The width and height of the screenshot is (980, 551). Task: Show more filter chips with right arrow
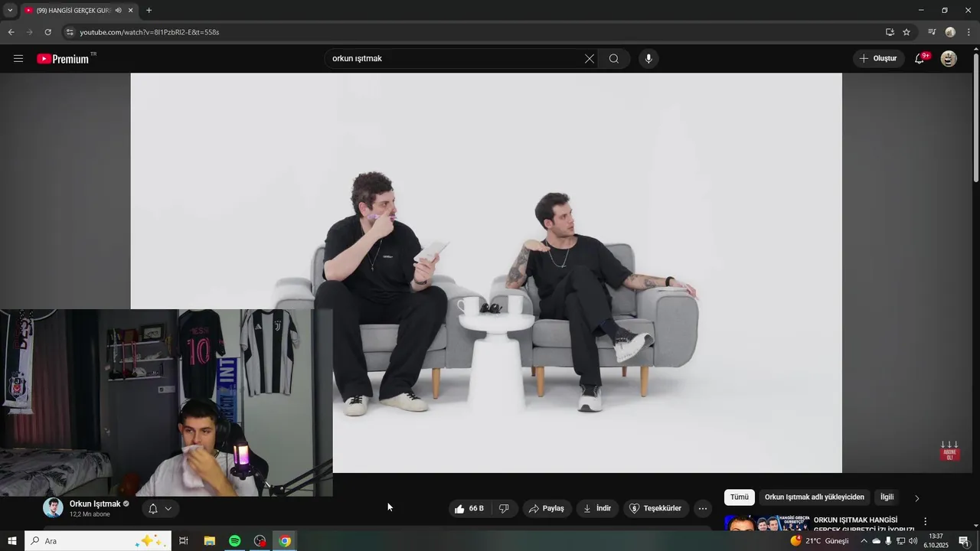(916, 498)
